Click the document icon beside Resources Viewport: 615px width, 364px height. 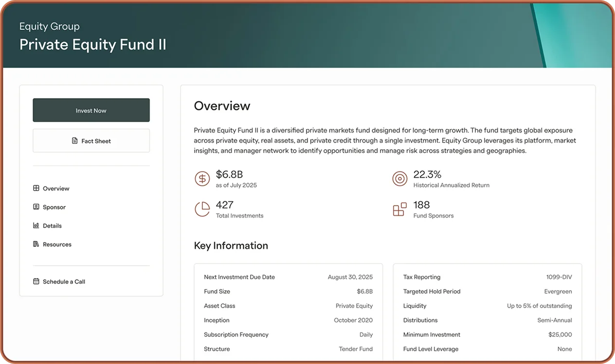pos(36,244)
